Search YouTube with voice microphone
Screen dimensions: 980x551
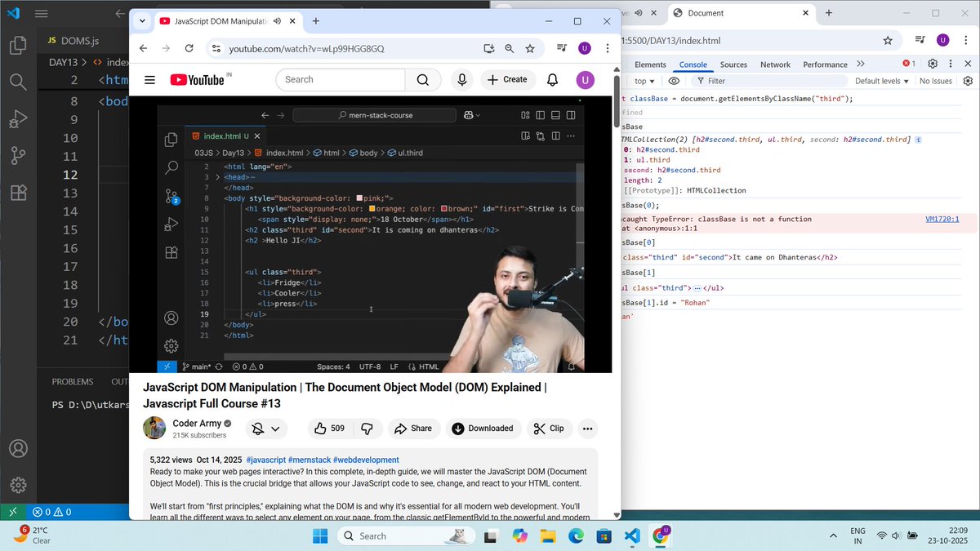[x=462, y=79]
